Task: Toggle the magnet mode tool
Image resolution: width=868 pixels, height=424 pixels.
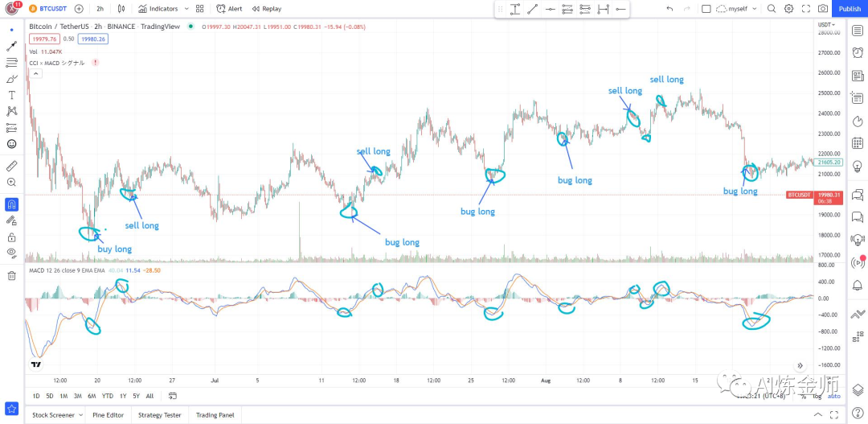Action: 11,204
